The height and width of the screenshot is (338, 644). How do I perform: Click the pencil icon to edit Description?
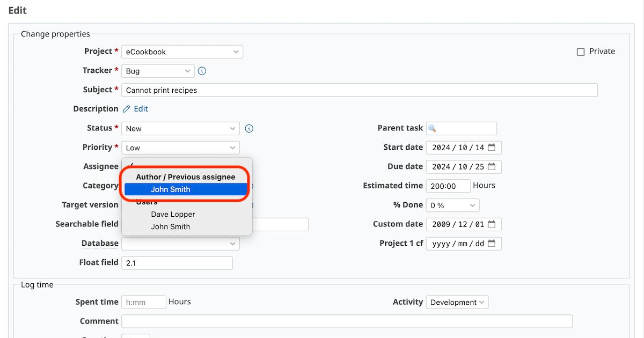[x=127, y=108]
